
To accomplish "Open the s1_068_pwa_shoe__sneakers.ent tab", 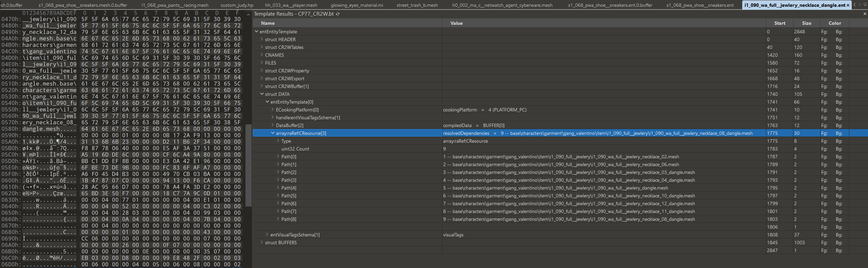I will pos(700,5).
